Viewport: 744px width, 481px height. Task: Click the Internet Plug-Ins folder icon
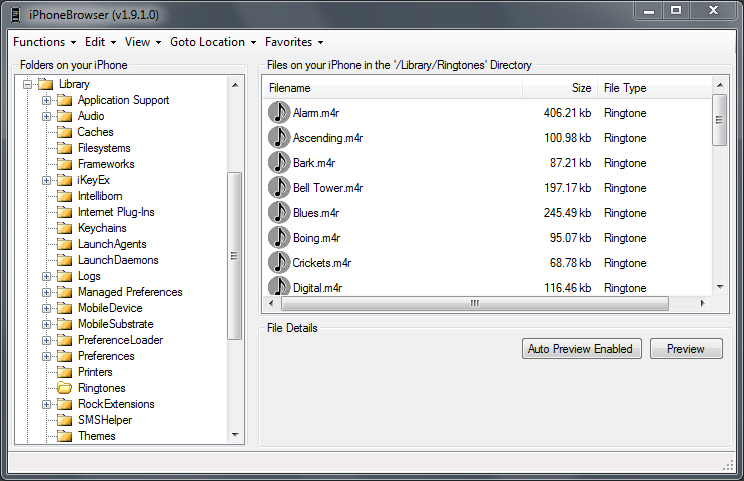coord(65,212)
